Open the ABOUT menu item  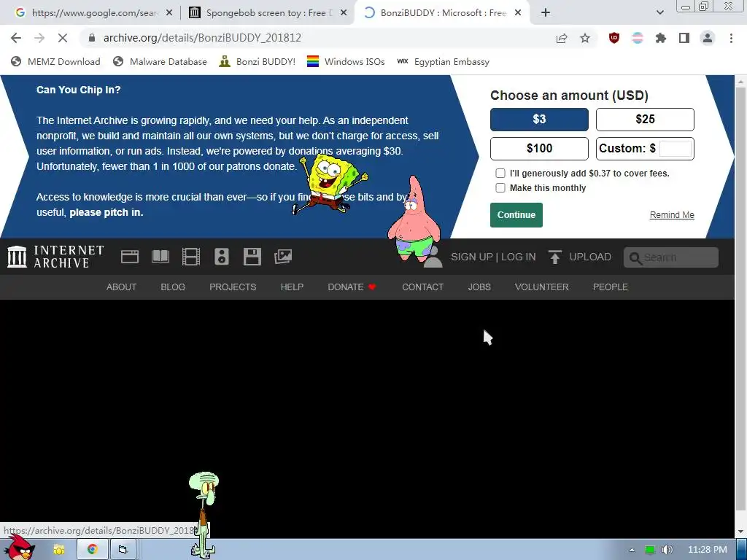pos(122,287)
